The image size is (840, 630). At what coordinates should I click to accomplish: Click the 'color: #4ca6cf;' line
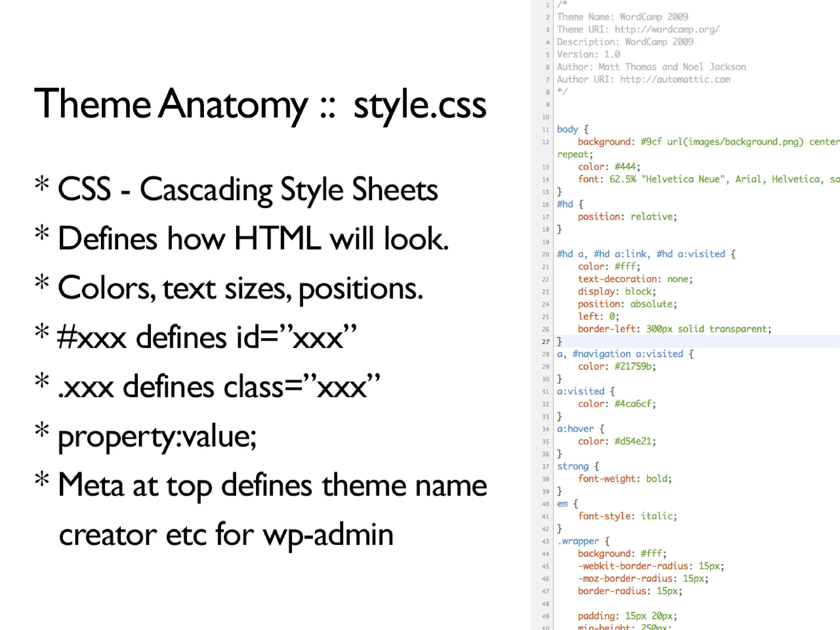(617, 404)
